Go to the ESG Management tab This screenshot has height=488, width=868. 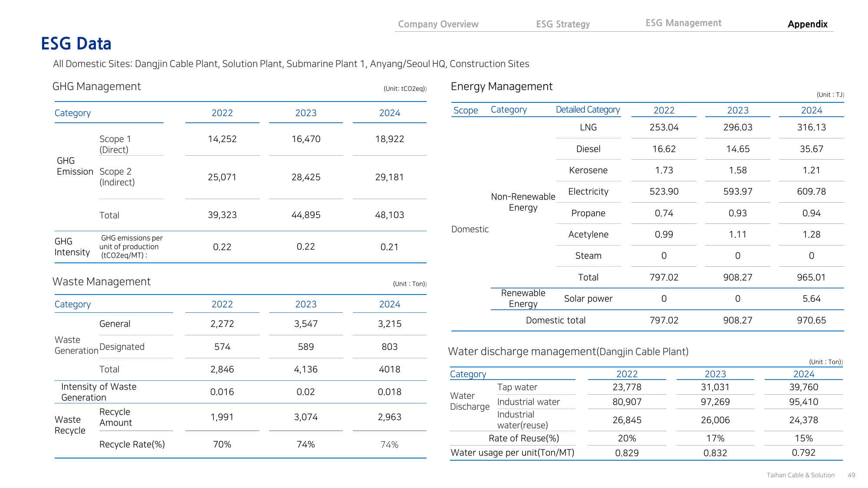coord(684,23)
